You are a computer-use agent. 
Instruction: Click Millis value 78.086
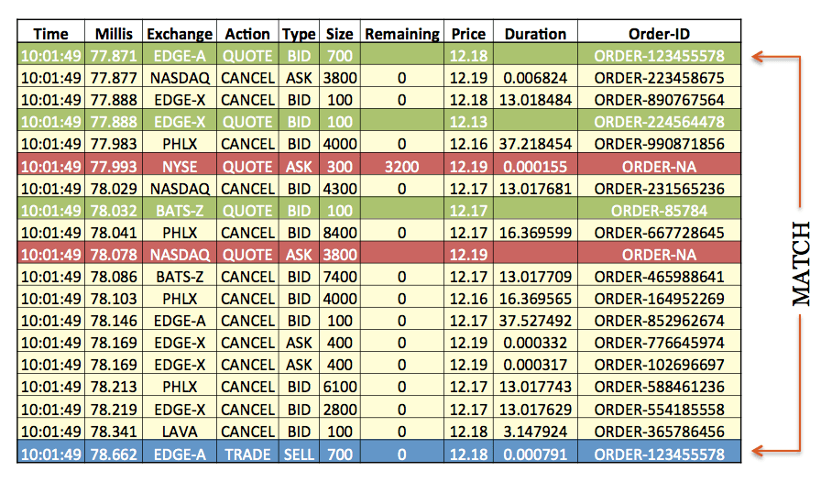click(114, 277)
